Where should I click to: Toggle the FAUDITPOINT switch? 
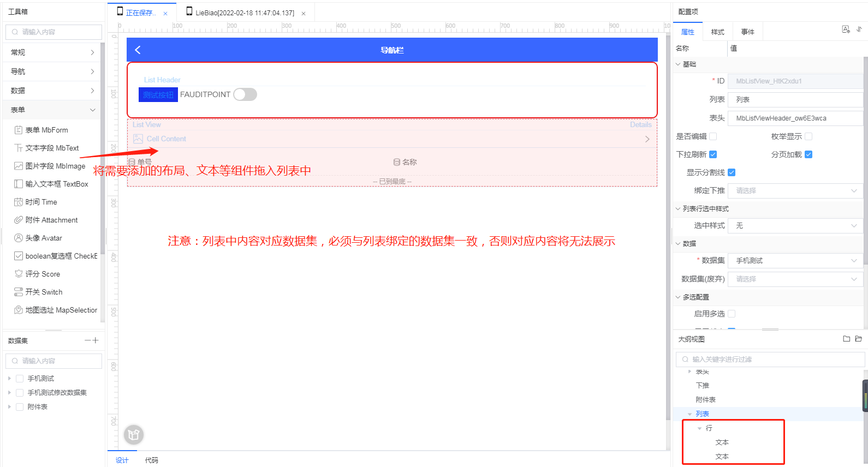pyautogui.click(x=245, y=94)
